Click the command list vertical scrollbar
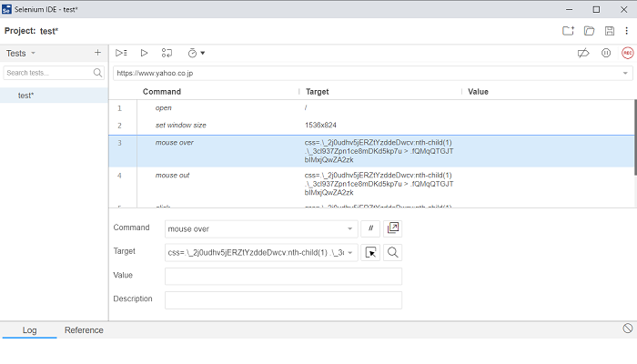Image resolution: width=637 pixels, height=364 pixels. 635,138
